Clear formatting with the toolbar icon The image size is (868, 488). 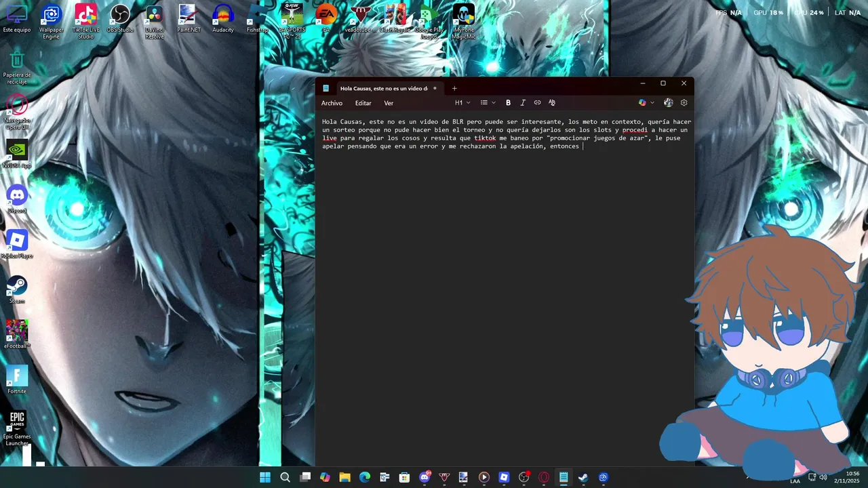click(552, 103)
